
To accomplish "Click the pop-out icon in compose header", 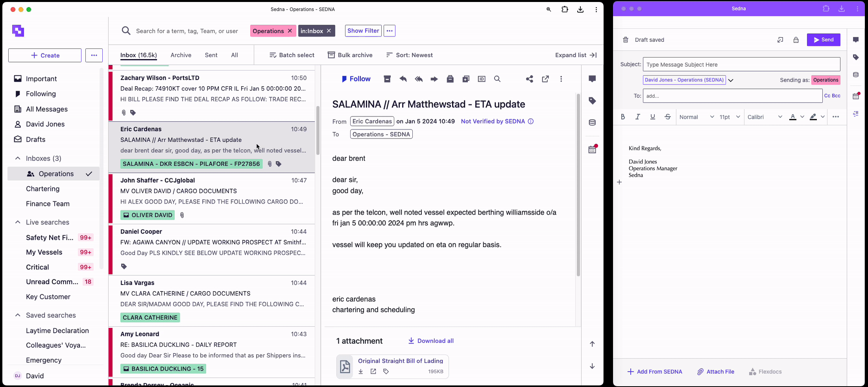I will click(780, 40).
